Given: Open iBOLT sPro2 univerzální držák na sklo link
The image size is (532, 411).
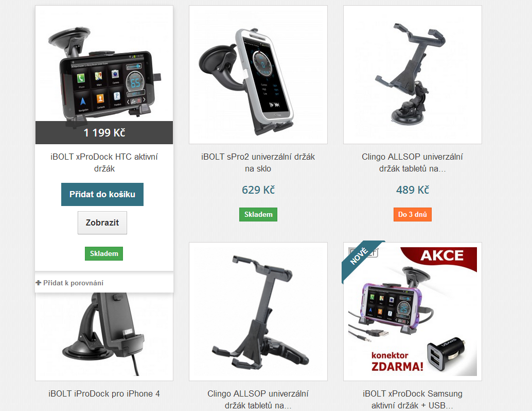Looking at the screenshot, I should [258, 163].
